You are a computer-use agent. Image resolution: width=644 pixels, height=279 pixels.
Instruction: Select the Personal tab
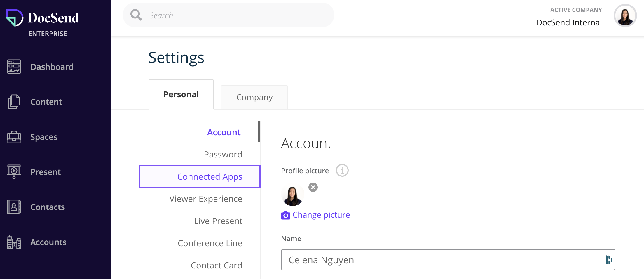click(x=181, y=94)
